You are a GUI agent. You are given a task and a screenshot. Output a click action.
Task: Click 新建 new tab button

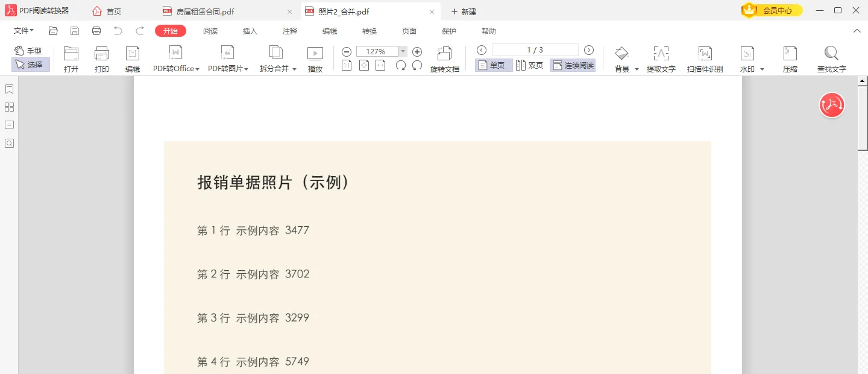(464, 11)
